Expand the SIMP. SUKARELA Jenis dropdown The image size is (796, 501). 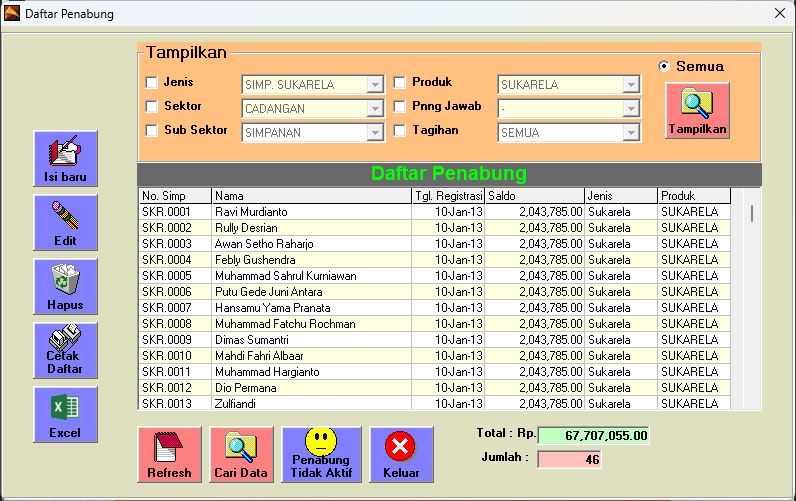click(375, 85)
